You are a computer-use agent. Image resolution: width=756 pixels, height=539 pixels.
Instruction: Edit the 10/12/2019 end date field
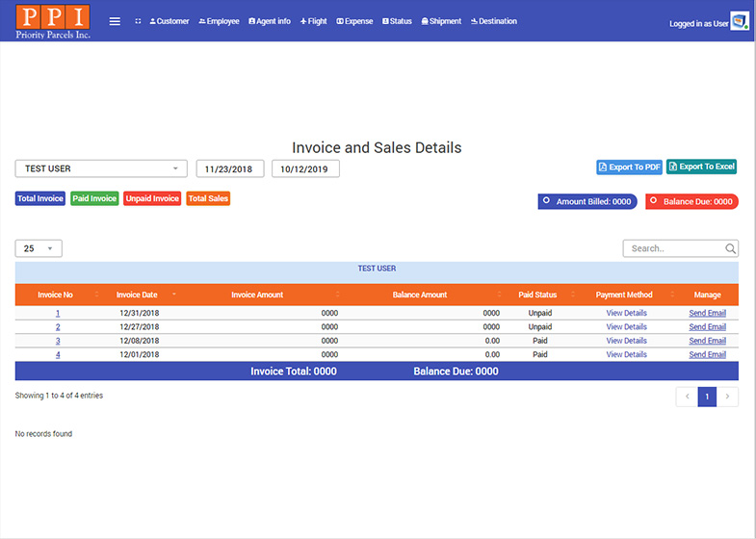(x=305, y=168)
